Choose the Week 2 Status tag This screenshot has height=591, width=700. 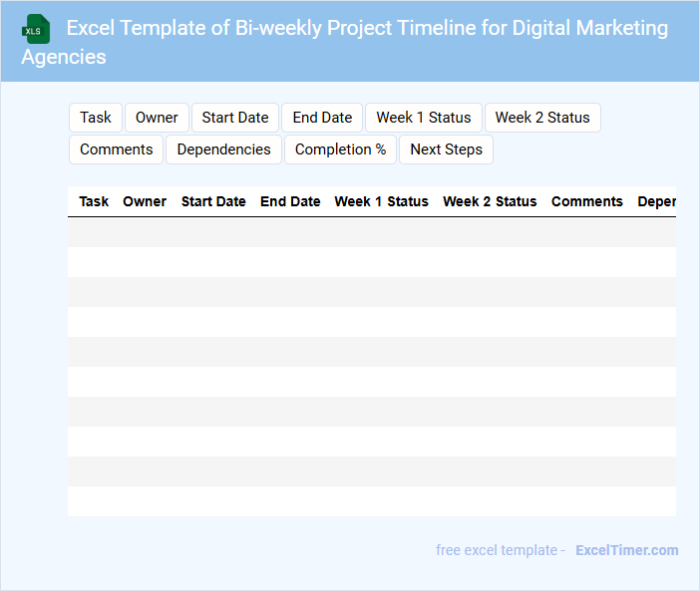click(x=542, y=118)
